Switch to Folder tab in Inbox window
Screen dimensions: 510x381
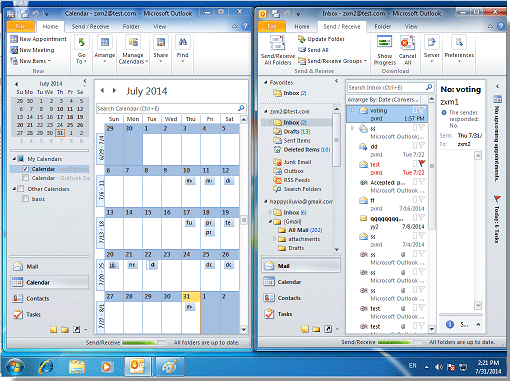coord(382,26)
